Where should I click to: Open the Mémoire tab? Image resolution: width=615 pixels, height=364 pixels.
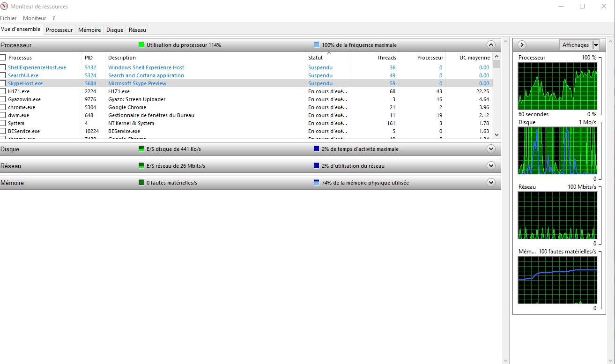89,30
